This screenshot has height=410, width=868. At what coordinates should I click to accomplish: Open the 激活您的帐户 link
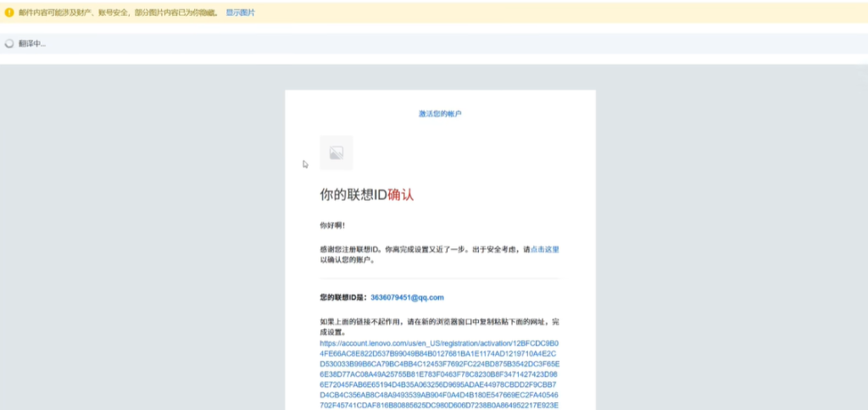[440, 114]
